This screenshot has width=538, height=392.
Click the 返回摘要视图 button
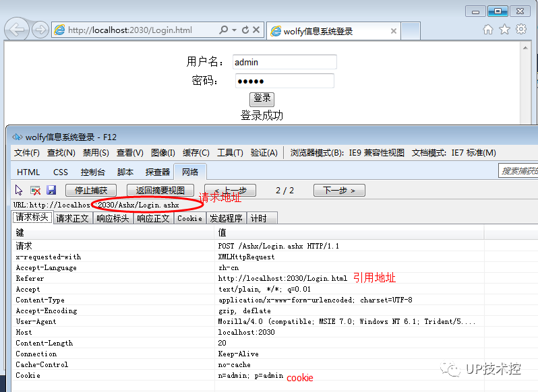point(160,190)
